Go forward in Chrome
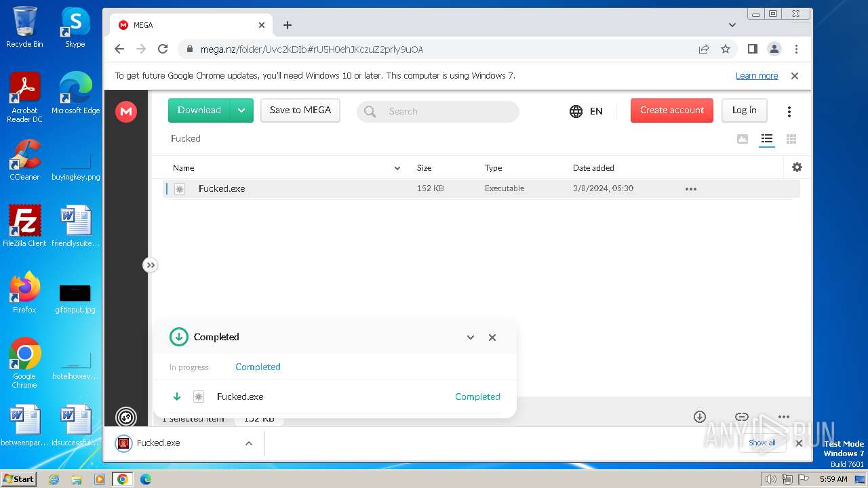Image resolution: width=868 pixels, height=488 pixels. click(x=141, y=49)
